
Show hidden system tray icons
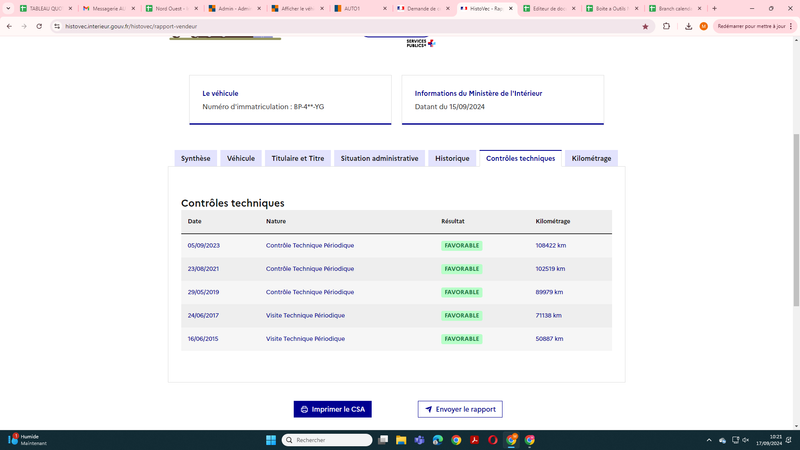click(x=709, y=440)
